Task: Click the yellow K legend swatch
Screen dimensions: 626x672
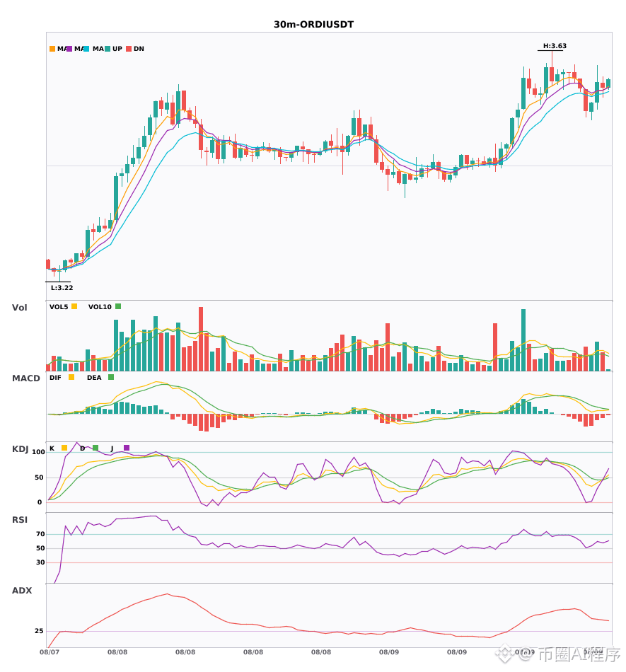Action: coord(64,448)
